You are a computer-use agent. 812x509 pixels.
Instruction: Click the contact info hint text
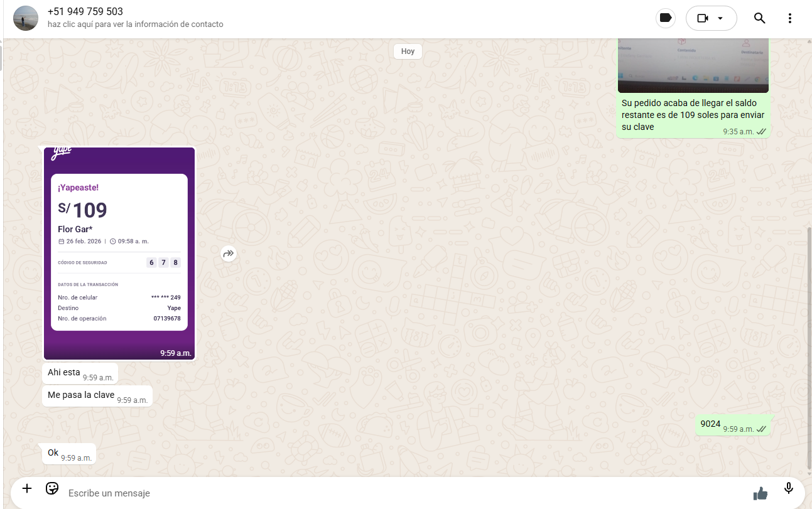tap(135, 24)
